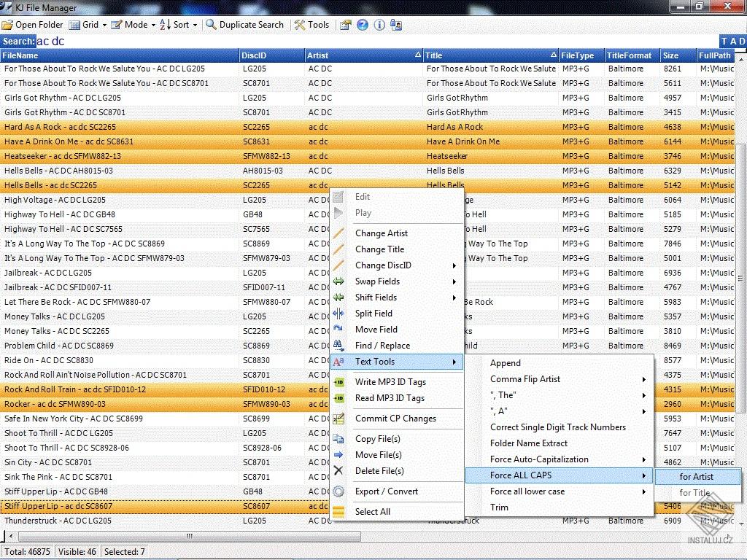Click the Grid view icon
The width and height of the screenshot is (747, 560).
pos(74,24)
